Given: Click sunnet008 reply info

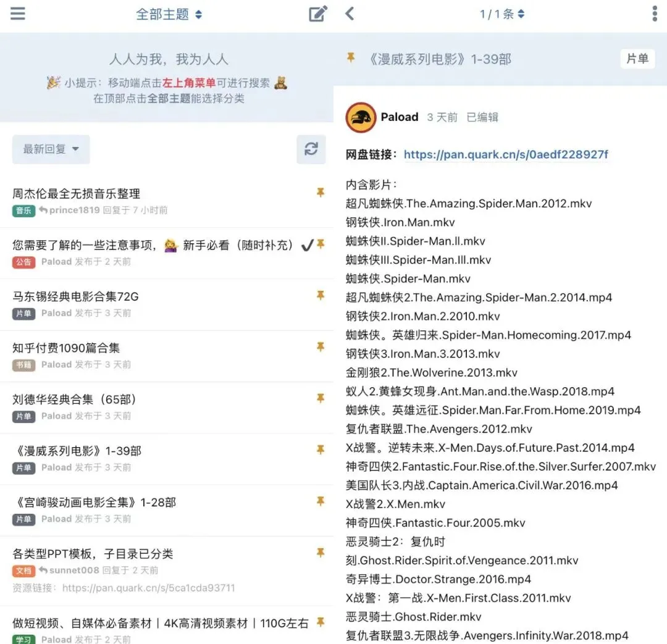Looking at the screenshot, I should point(99,571).
